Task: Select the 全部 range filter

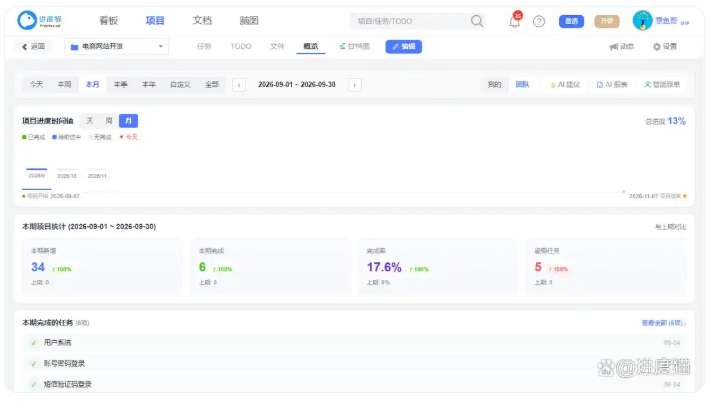Action: [x=212, y=84]
